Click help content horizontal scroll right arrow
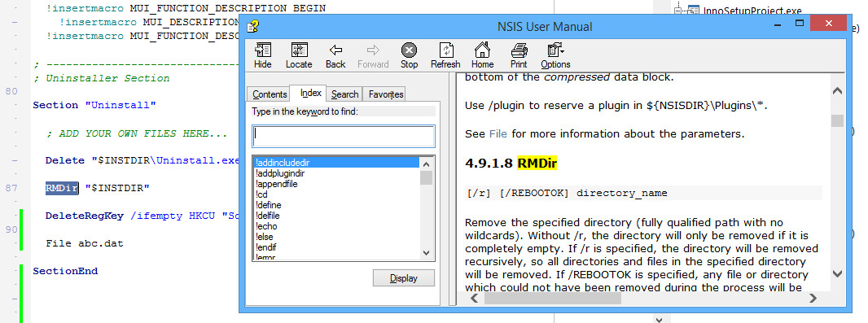This screenshot has height=323, width=868. (813, 299)
